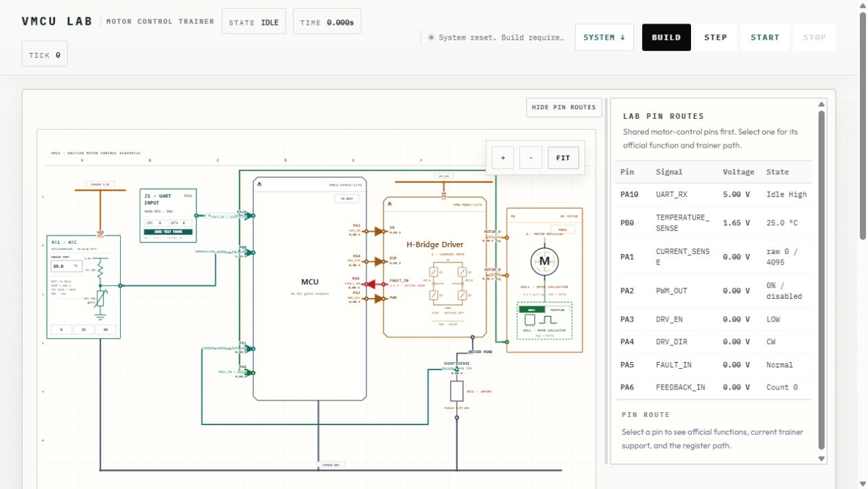Image resolution: width=868 pixels, height=489 pixels.
Task: Click the PA1 current sense input arrow
Action: [x=248, y=348]
